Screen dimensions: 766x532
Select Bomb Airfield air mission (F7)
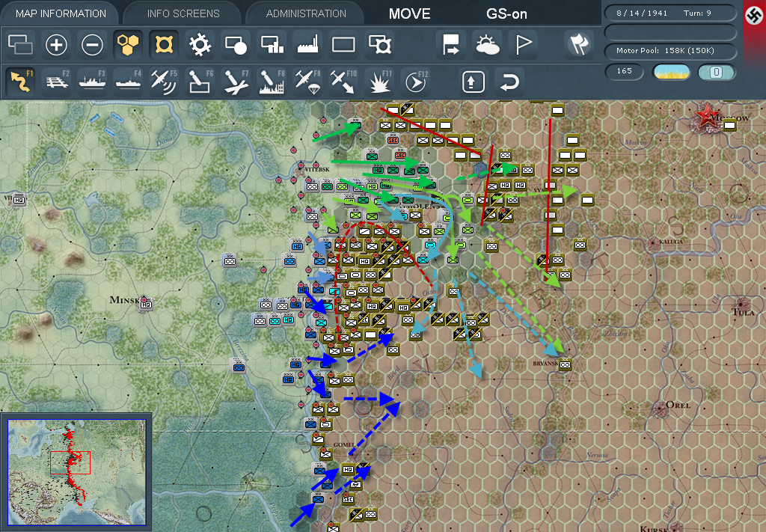point(236,81)
